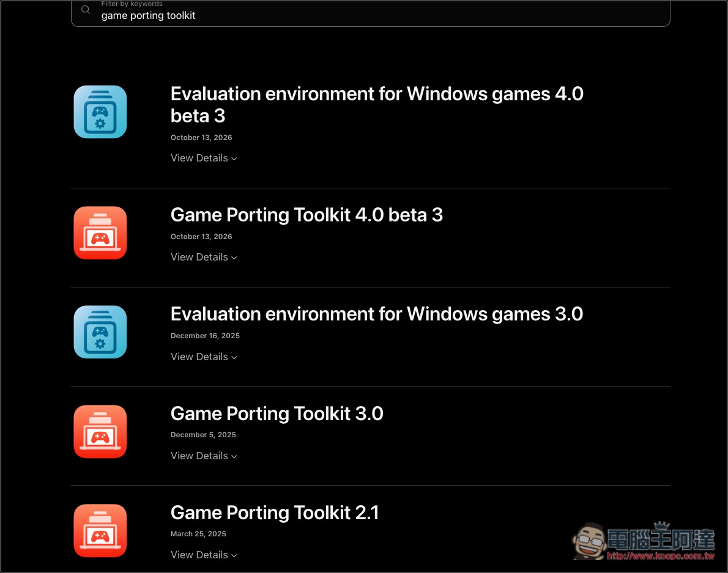Click the Game Porting Toolkit 2.1 icon
This screenshot has height=573, width=728.
(100, 530)
